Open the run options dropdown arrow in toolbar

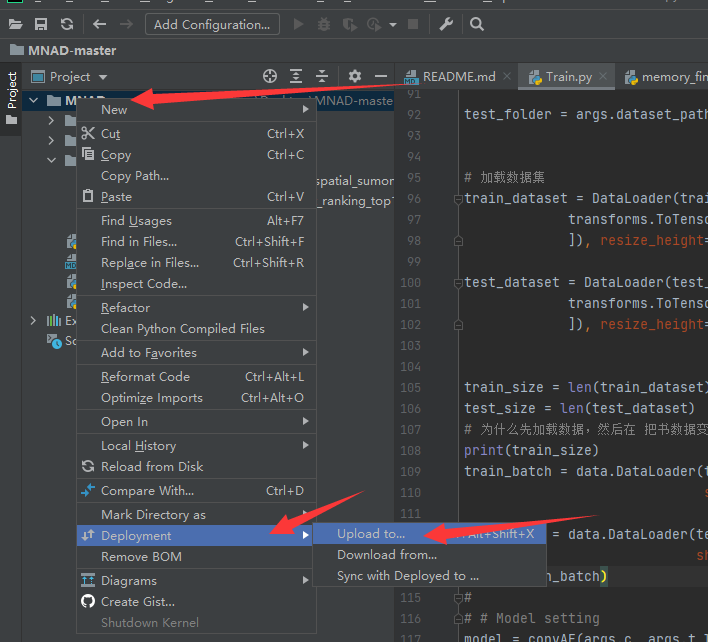tap(393, 25)
